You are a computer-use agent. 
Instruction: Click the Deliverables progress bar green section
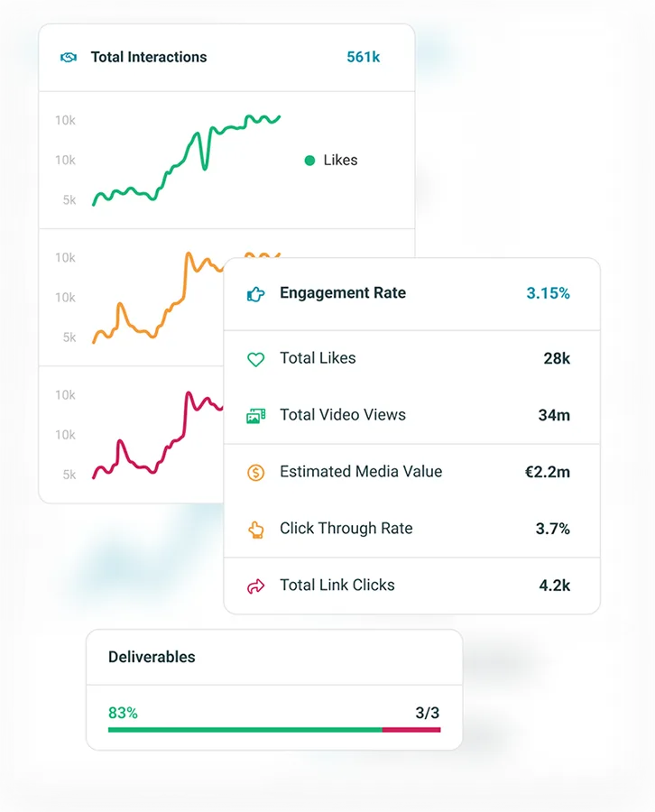tap(244, 729)
